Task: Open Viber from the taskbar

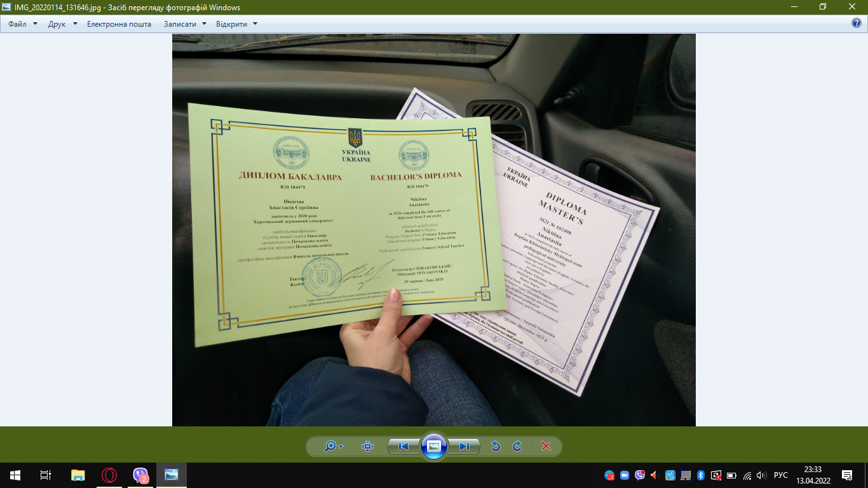Action: [140, 475]
